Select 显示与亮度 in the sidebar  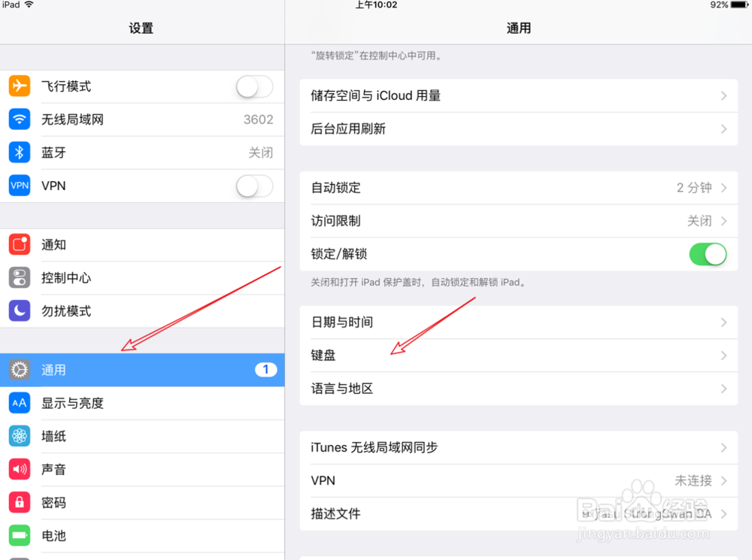point(142,403)
